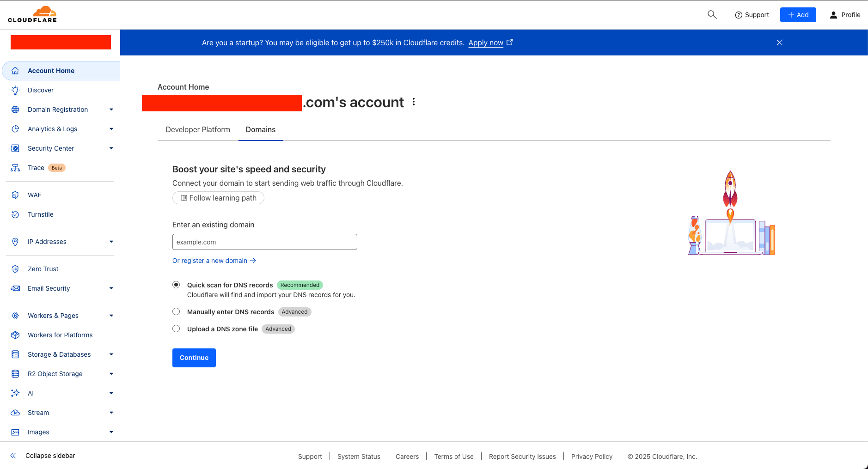Select Quick scan for DNS records option
This screenshot has height=469, width=868.
pos(176,285)
